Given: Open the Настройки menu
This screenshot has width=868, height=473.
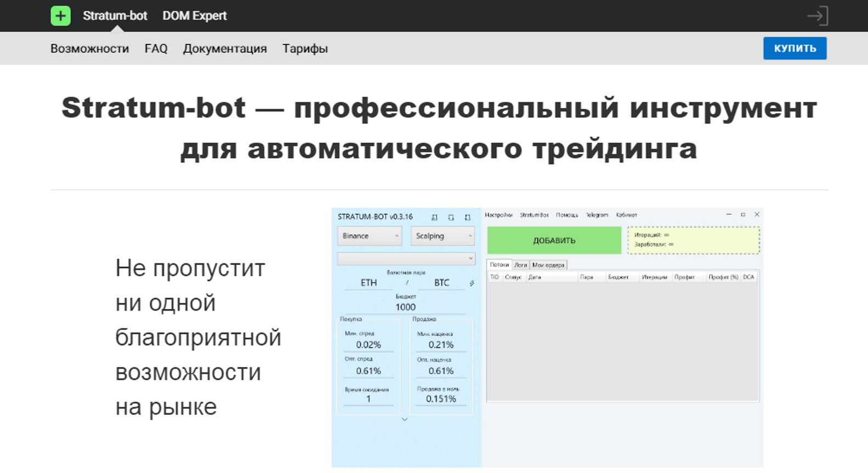Looking at the screenshot, I should point(498,215).
